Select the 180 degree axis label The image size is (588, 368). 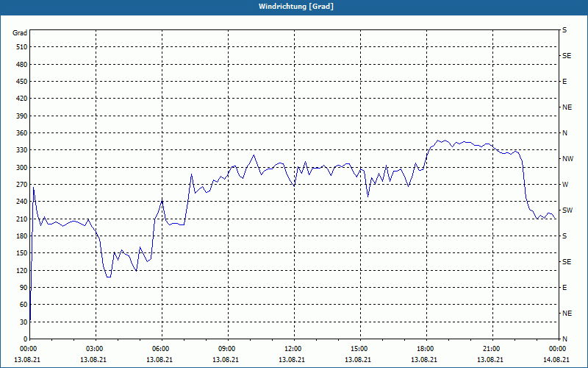click(x=22, y=236)
